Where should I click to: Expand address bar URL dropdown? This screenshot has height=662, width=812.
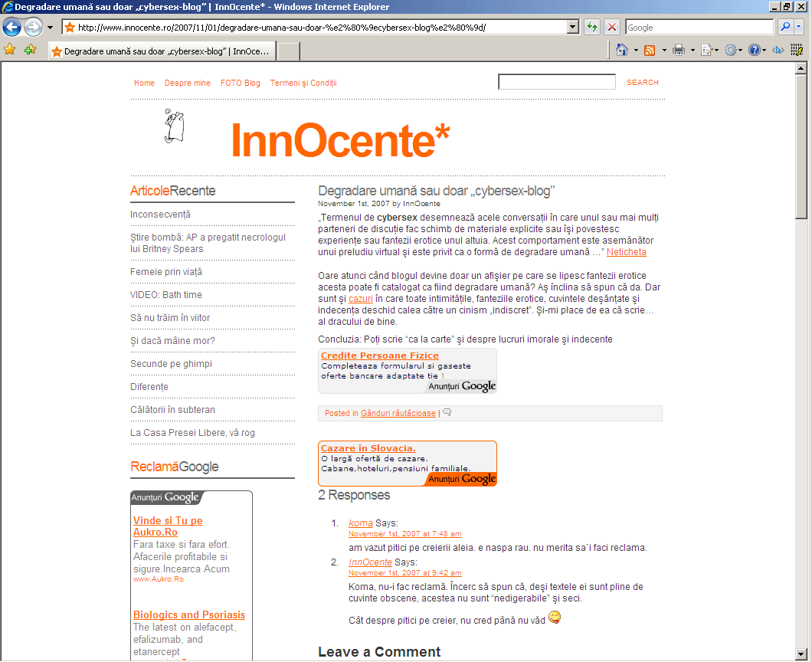[x=572, y=28]
